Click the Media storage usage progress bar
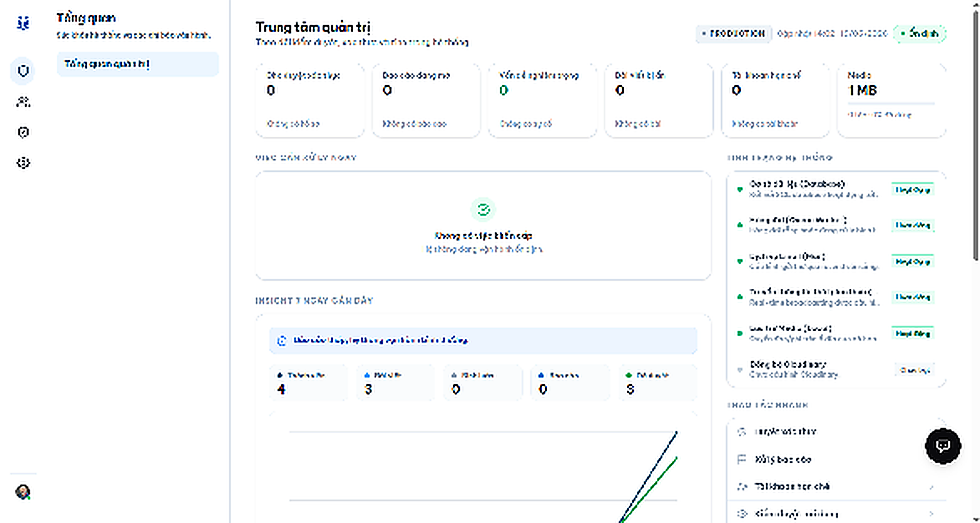Viewport: 980px width, 523px height. click(891, 104)
